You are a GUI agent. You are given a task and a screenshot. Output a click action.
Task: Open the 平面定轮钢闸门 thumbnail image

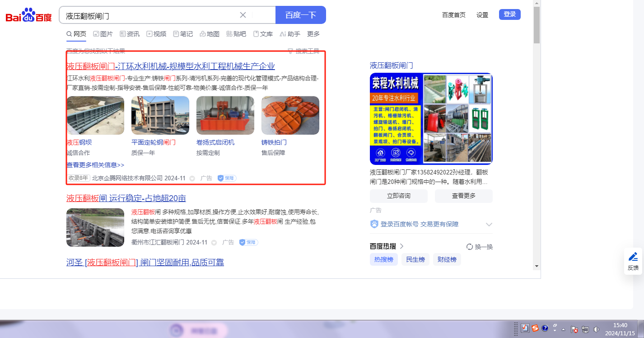[160, 115]
